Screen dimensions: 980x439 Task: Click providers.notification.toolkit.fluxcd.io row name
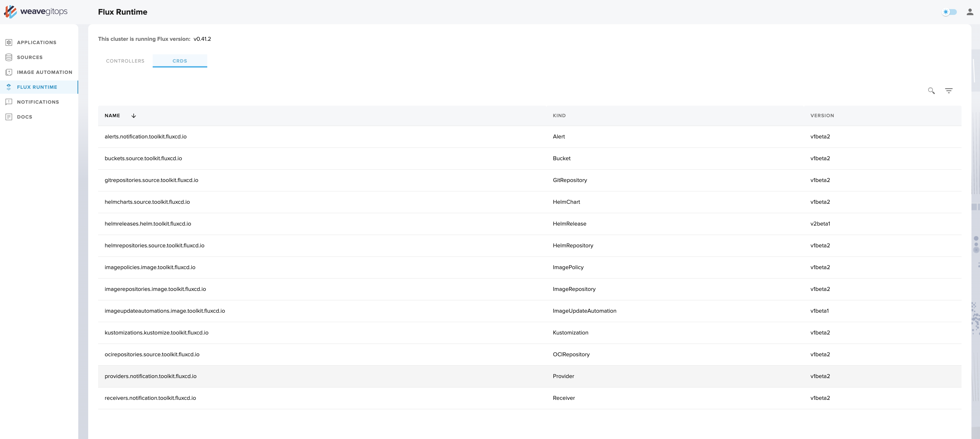click(151, 376)
